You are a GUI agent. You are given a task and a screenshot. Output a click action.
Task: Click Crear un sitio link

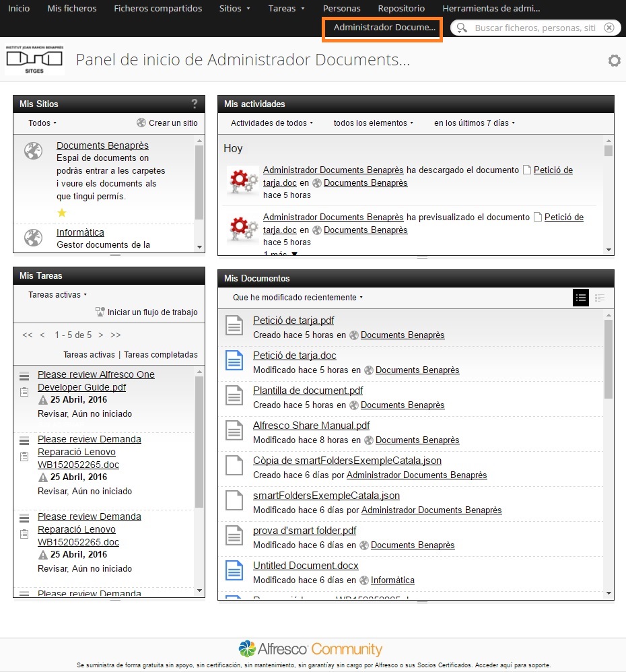tap(167, 123)
